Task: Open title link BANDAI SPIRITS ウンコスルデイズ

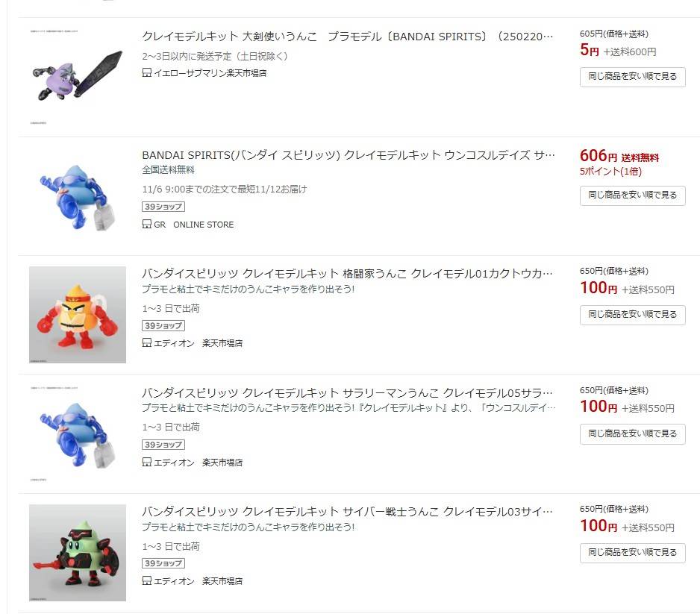Action: click(349, 155)
